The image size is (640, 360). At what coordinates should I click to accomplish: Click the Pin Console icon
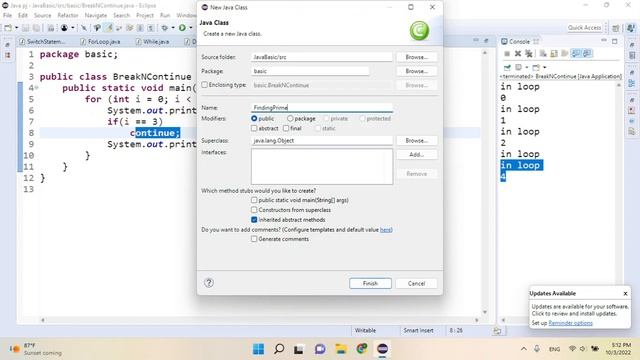[507, 67]
